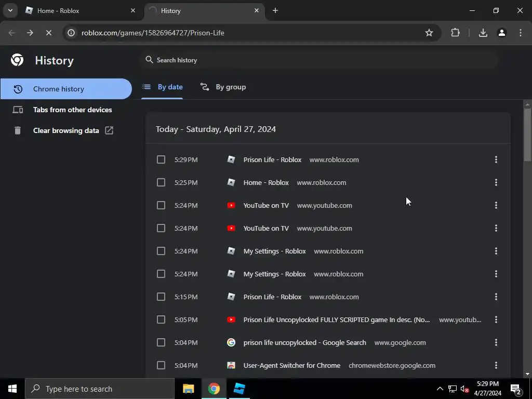Viewport: 532px width, 399px height.
Task: Open Chrome's three-dot main menu
Action: click(521, 33)
